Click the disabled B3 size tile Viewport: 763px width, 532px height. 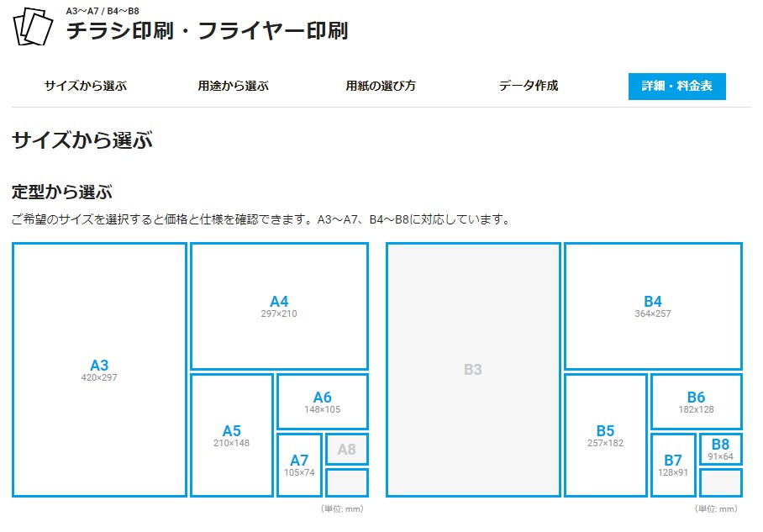473,370
